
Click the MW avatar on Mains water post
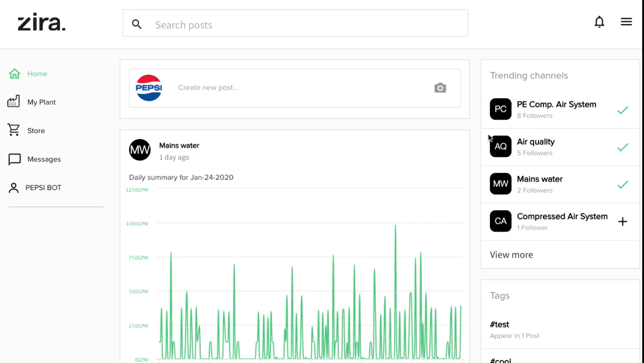point(140,150)
